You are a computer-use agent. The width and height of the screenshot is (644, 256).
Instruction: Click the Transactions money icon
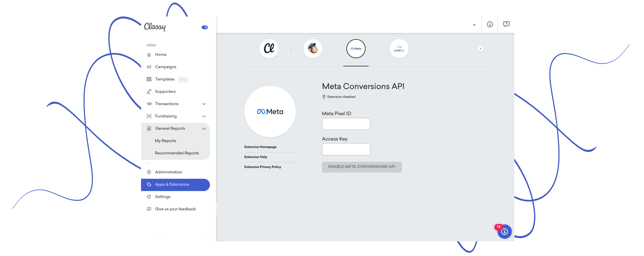tap(149, 104)
